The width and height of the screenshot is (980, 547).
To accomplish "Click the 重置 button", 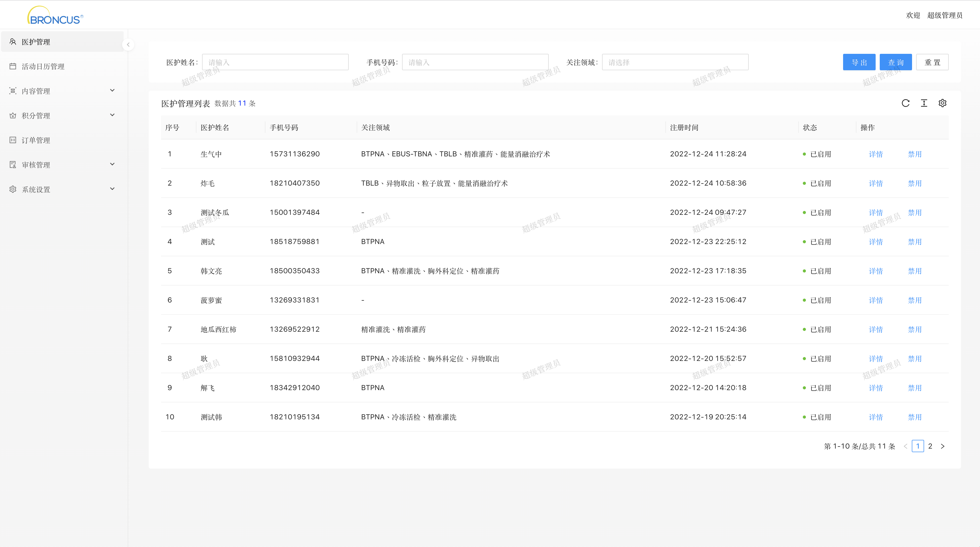I will point(932,62).
